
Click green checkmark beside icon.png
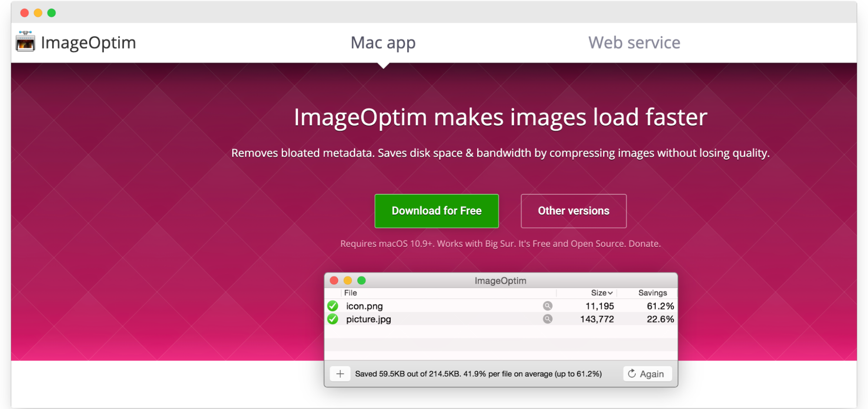pos(333,306)
